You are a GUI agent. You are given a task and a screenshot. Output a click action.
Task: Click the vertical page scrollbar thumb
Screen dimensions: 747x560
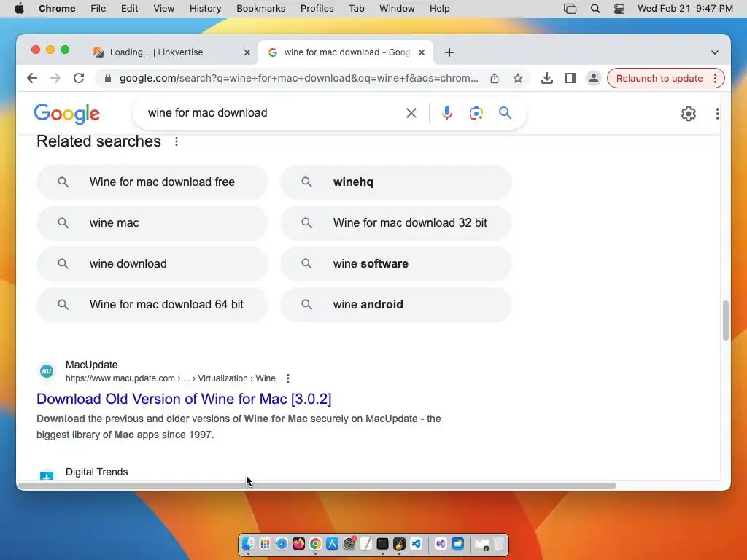point(725,320)
